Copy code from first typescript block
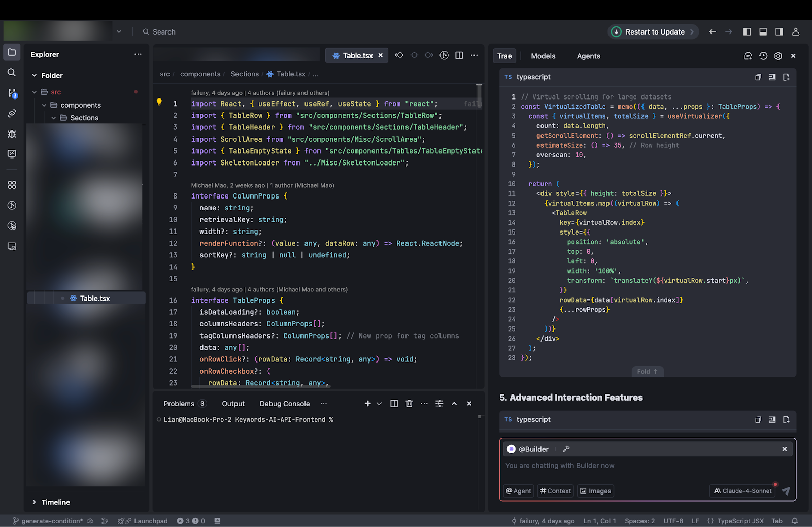This screenshot has height=527, width=812. pyautogui.click(x=758, y=77)
